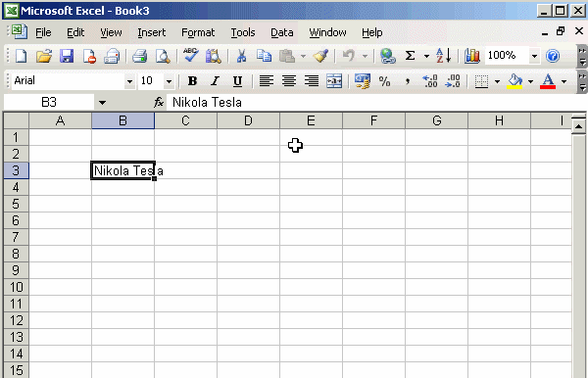Viewport: 588px width, 378px height.
Task: Expand the AutoSum functions dropdown arrow
Action: coord(426,57)
